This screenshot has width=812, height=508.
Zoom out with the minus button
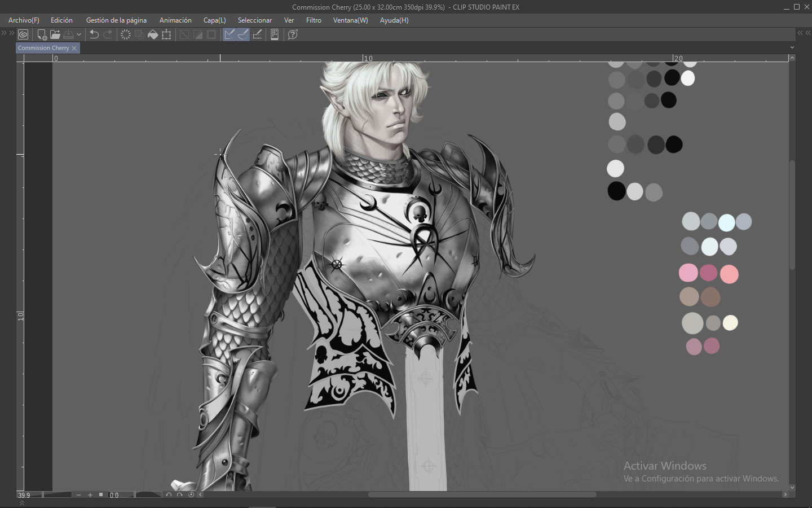tap(79, 495)
